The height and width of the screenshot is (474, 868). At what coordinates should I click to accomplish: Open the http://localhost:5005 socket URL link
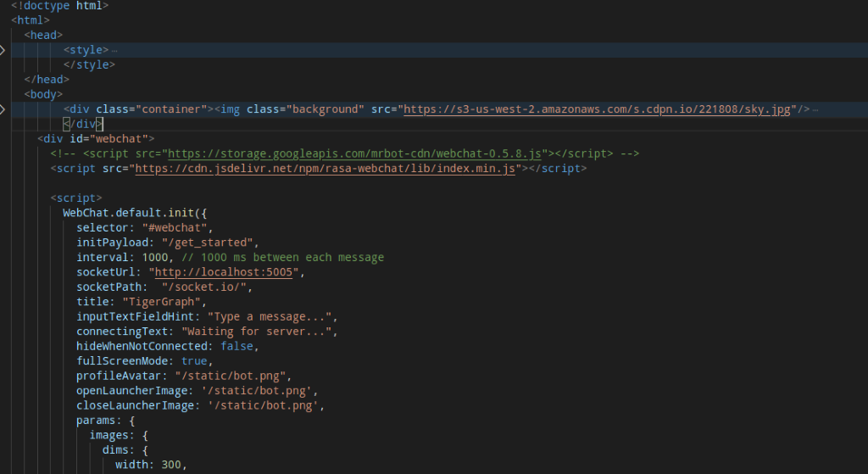pyautogui.click(x=224, y=272)
